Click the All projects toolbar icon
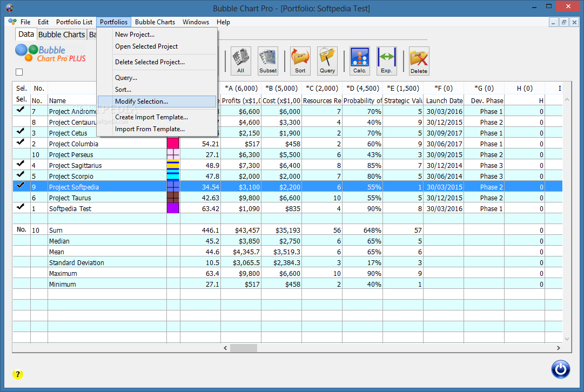Image resolution: width=584 pixels, height=392 pixels. click(240, 60)
